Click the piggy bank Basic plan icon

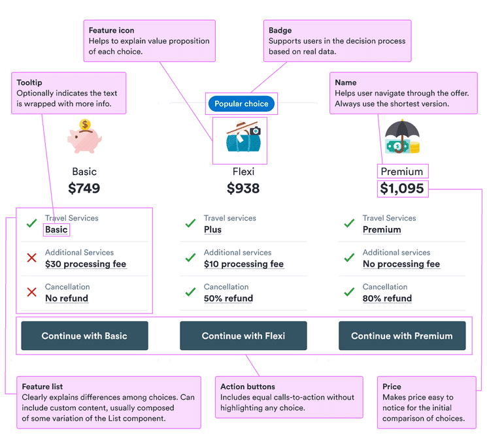84,136
